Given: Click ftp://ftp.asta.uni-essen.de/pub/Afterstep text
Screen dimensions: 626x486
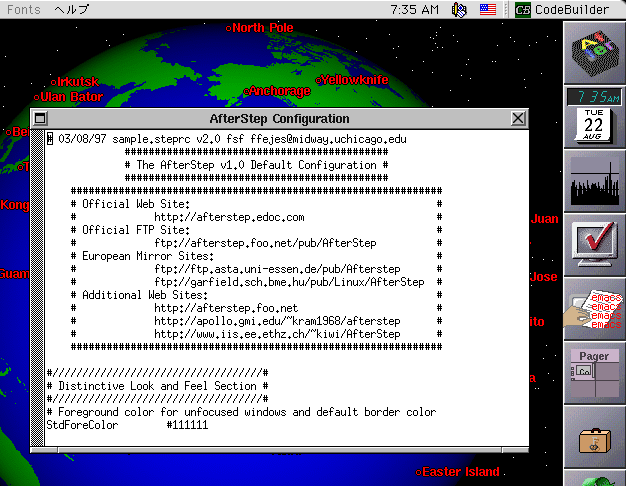Looking at the screenshot, I should [277, 269].
